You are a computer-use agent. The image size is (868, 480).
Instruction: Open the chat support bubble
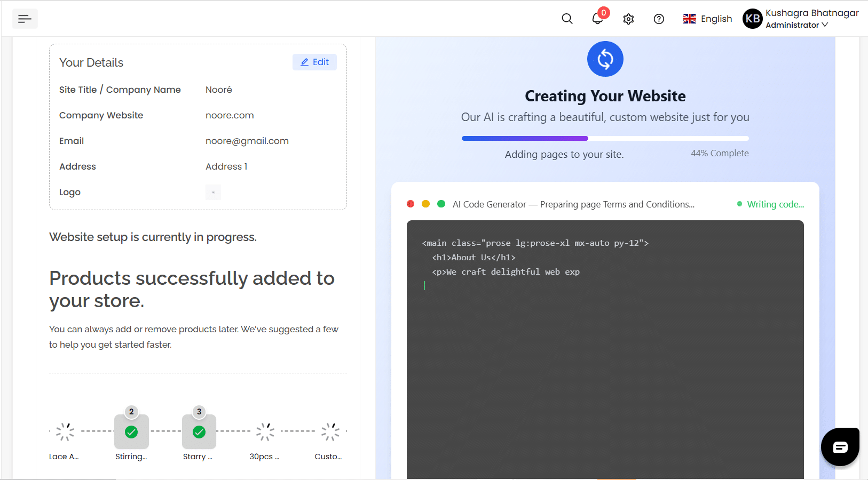coord(840,447)
